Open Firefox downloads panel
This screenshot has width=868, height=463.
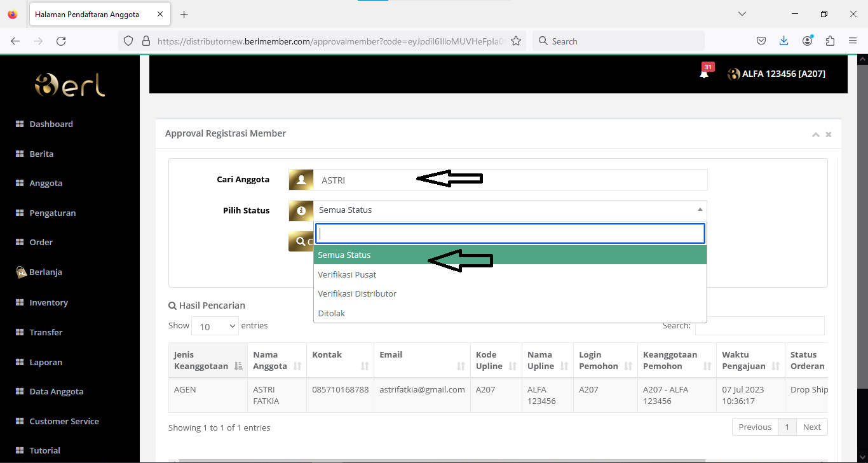coord(784,41)
